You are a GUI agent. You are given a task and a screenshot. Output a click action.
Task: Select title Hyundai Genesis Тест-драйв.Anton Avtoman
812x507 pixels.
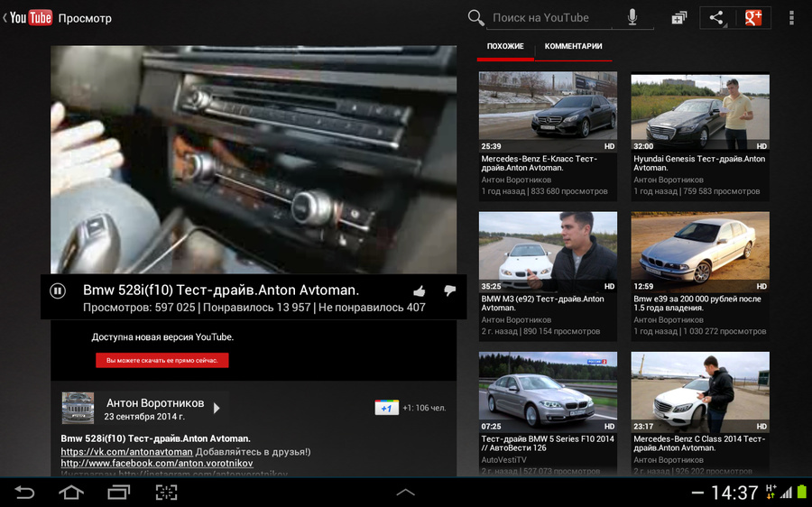pos(699,163)
